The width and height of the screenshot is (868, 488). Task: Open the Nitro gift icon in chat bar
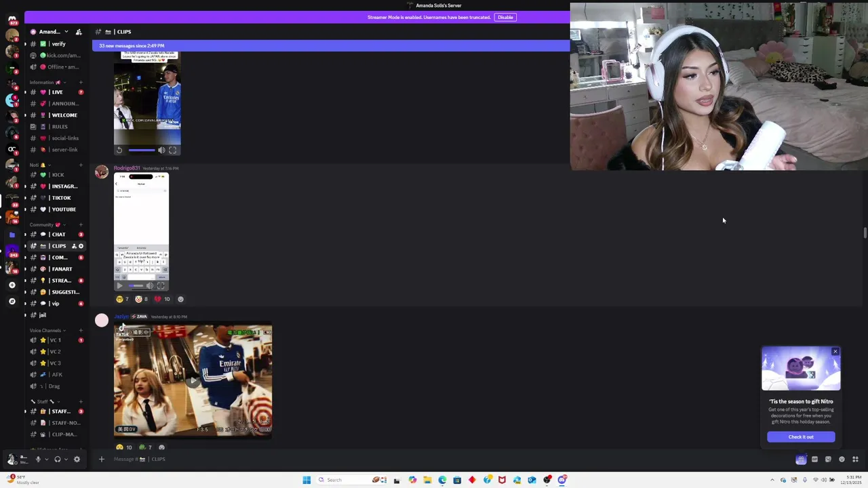[x=801, y=459]
